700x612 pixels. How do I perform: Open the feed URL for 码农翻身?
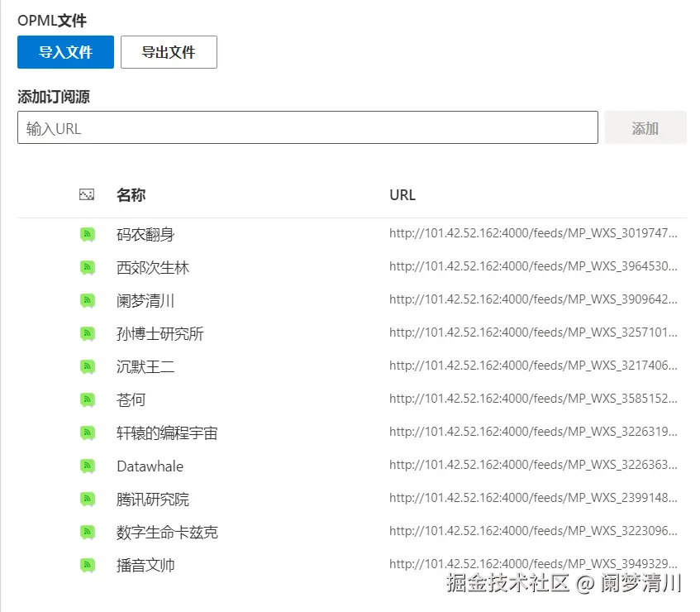click(533, 233)
